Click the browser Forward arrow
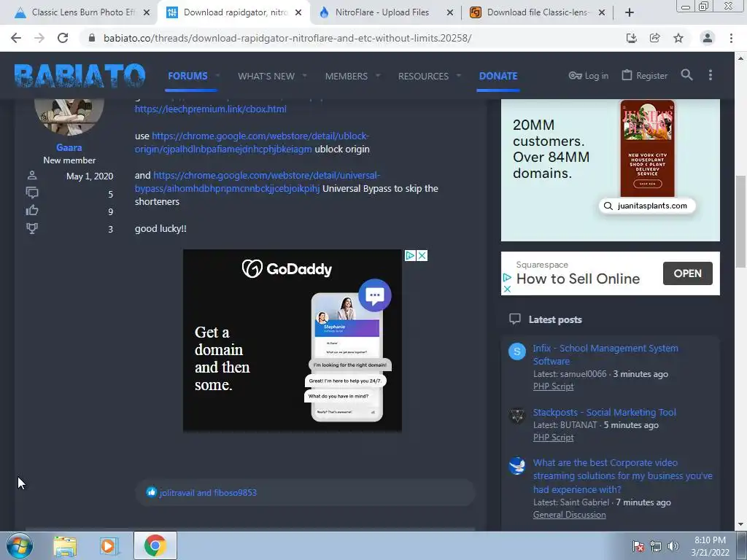Image resolution: width=747 pixels, height=560 pixels. (39, 38)
